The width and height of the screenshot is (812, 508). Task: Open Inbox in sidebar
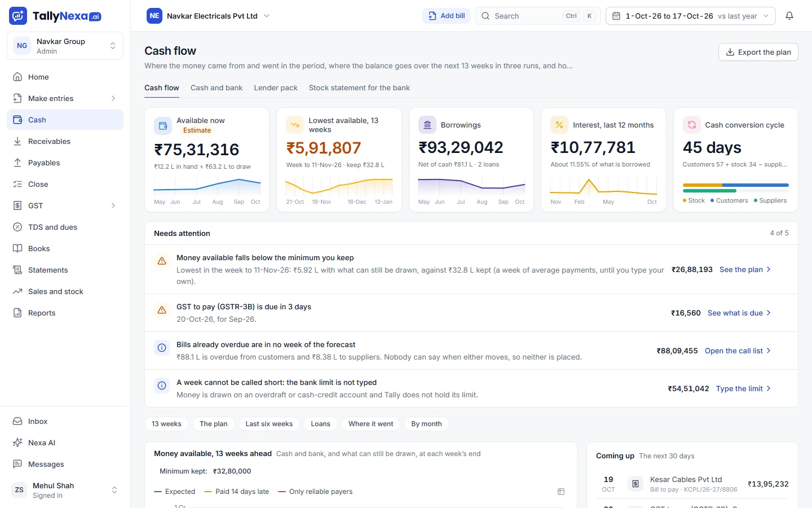coord(65,421)
